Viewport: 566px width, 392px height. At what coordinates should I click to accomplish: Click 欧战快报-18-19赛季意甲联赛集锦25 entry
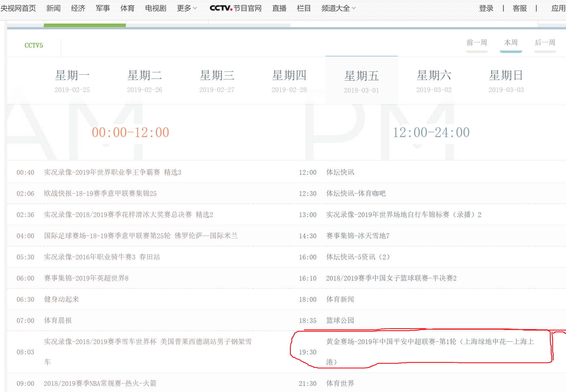[x=100, y=194]
